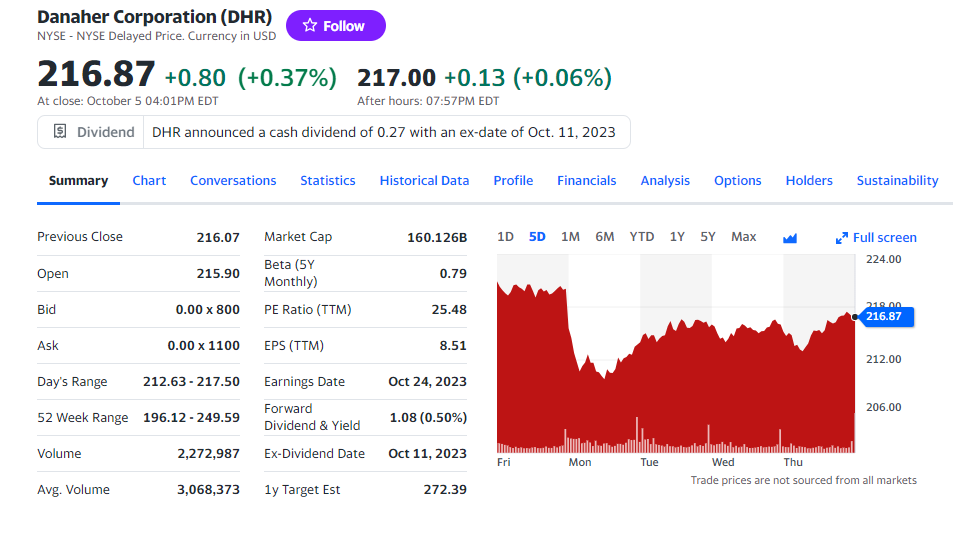Click the 1y Target Est value 272.39
This screenshot has height=537, width=953.
[446, 490]
